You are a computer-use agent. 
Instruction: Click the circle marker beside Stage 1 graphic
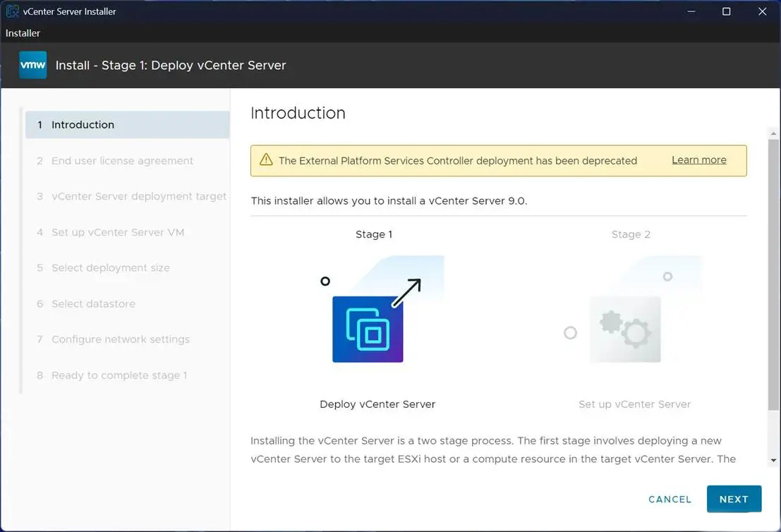point(325,281)
